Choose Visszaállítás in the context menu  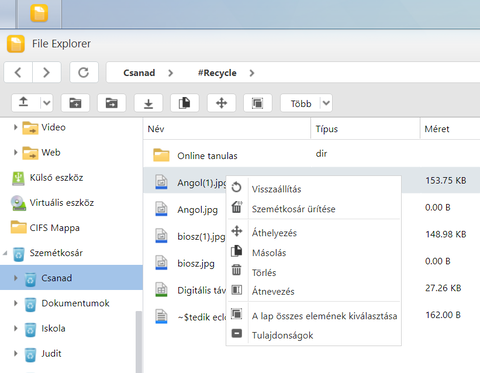tap(313, 189)
